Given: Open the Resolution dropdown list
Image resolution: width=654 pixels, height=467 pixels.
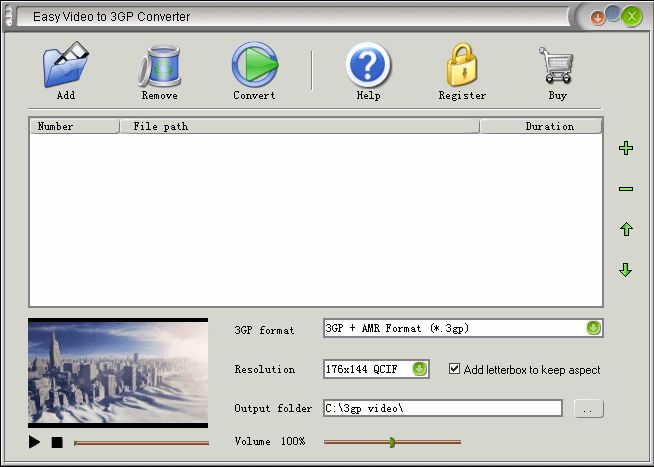Looking at the screenshot, I should tap(420, 369).
